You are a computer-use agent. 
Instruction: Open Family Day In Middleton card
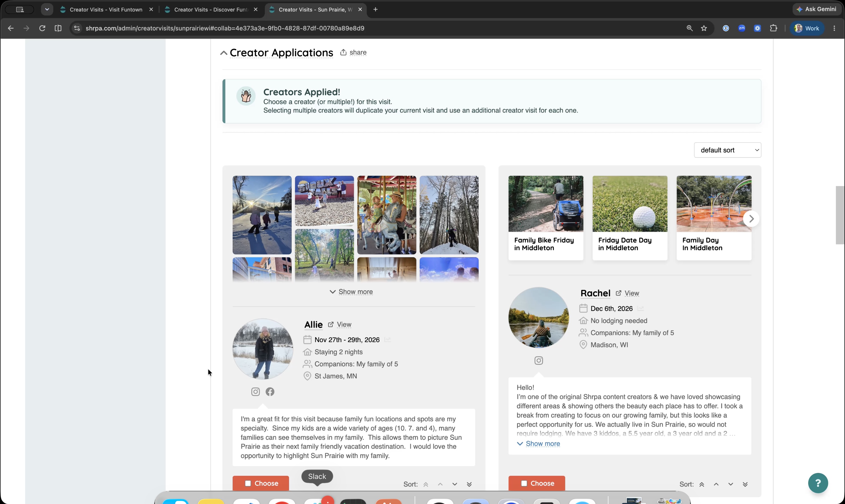pos(714,218)
